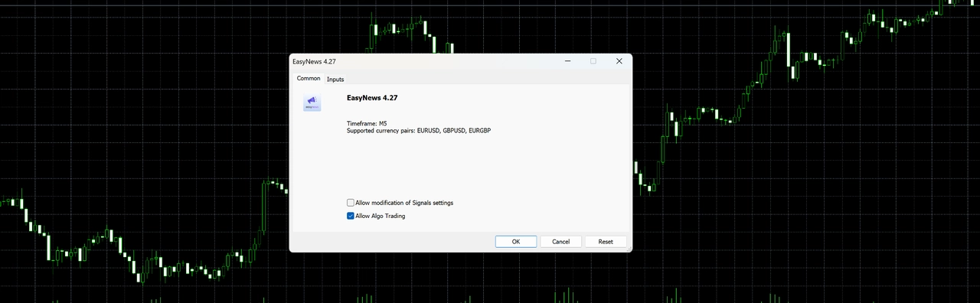
Task: Enable Allow modification of Signals settings
Action: pos(351,203)
